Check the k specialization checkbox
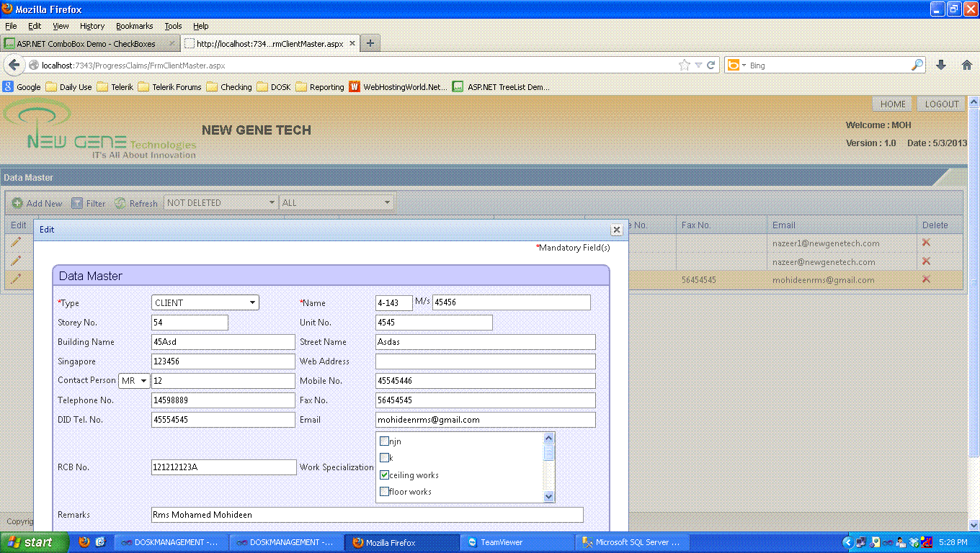 [384, 458]
